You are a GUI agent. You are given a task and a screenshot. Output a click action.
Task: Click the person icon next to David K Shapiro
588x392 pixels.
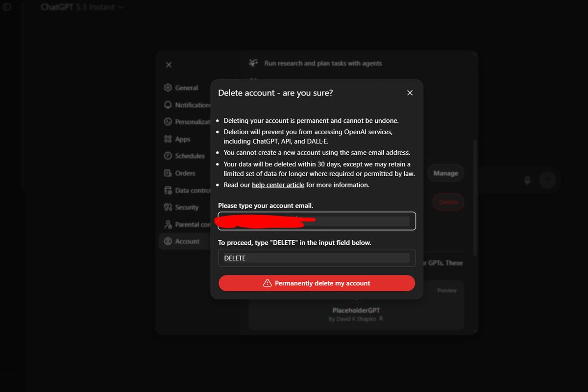pyautogui.click(x=381, y=319)
